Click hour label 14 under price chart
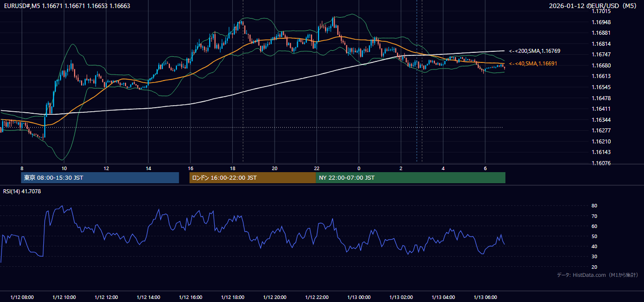The width and height of the screenshot is (644, 302). (x=148, y=168)
